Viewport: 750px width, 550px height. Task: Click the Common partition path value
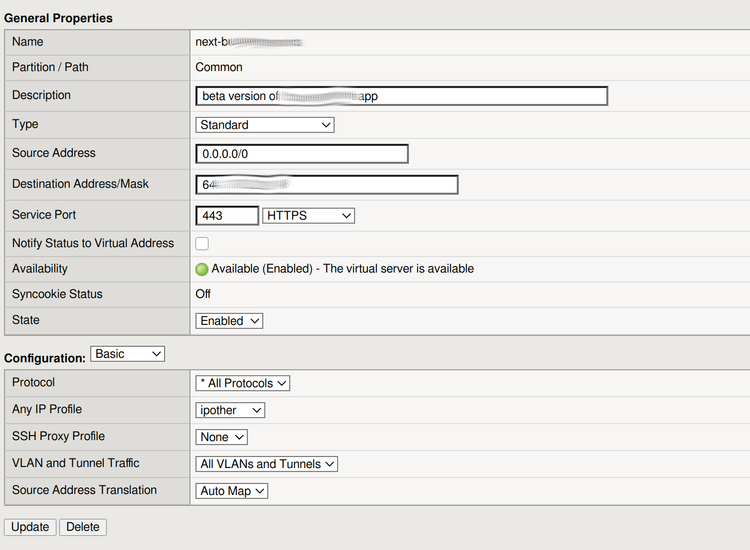coord(219,68)
